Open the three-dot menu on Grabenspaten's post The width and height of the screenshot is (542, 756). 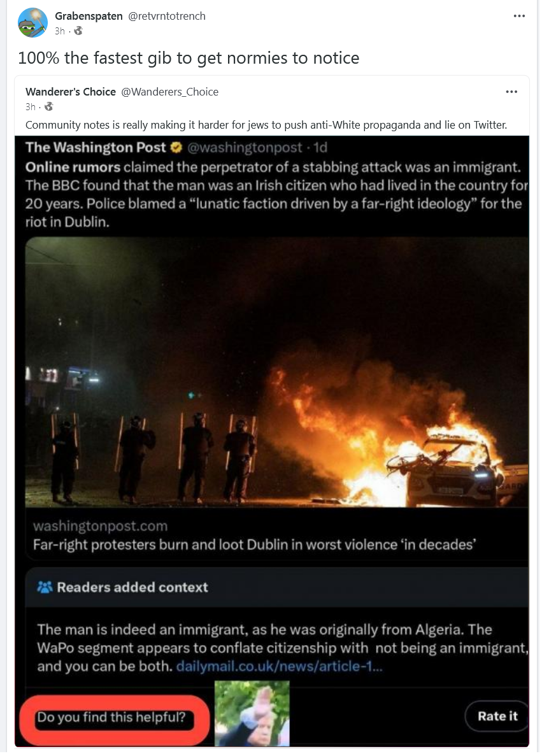[x=519, y=16]
